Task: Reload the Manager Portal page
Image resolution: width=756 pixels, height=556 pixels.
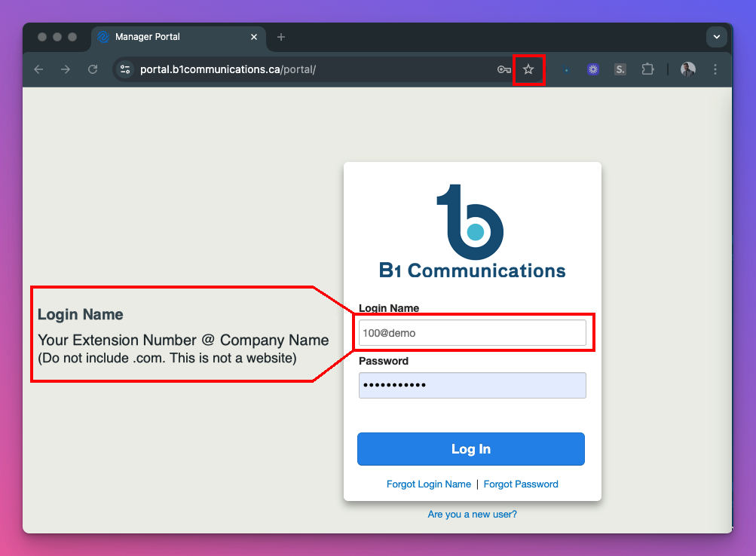Action: 93,69
